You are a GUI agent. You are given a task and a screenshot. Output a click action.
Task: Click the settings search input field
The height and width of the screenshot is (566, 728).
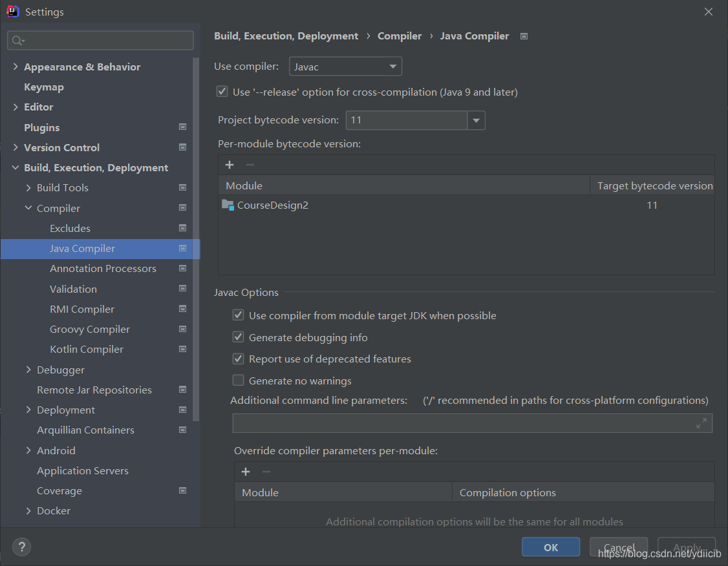100,40
